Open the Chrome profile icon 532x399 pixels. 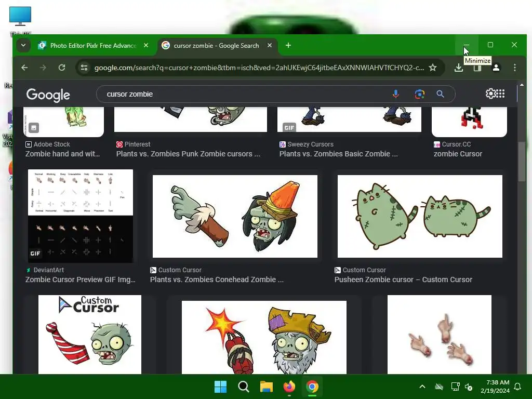(496, 68)
